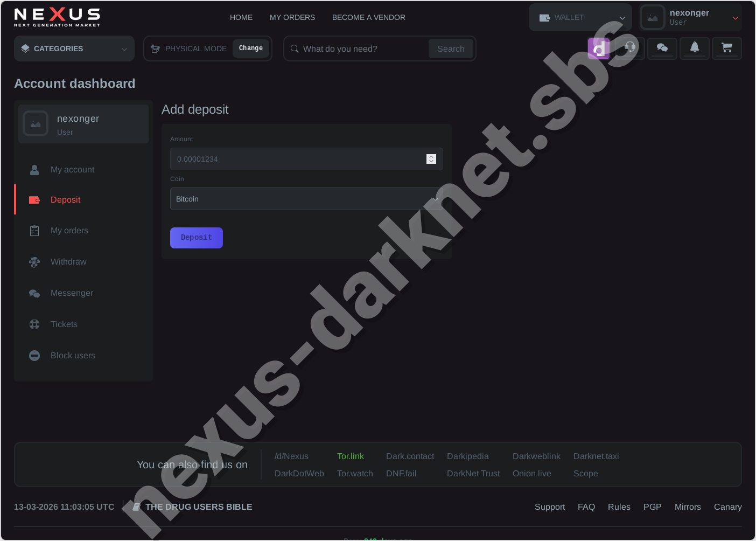Open the Support footer link

(550, 507)
